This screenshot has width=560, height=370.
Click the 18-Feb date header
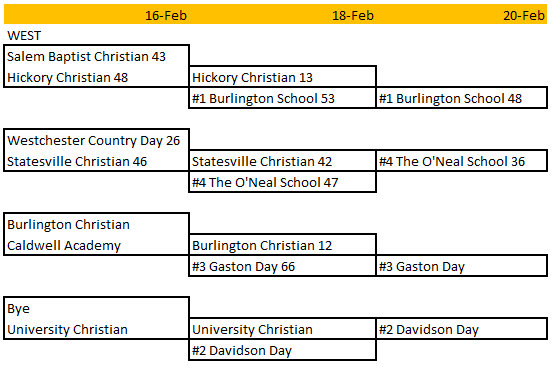pyautogui.click(x=353, y=16)
